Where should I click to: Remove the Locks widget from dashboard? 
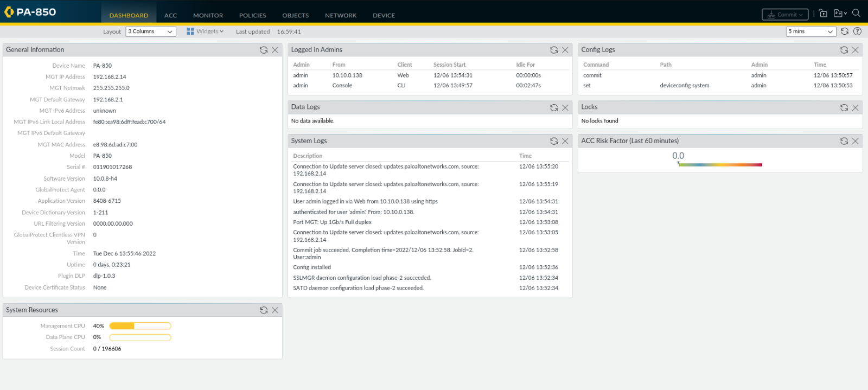point(856,107)
